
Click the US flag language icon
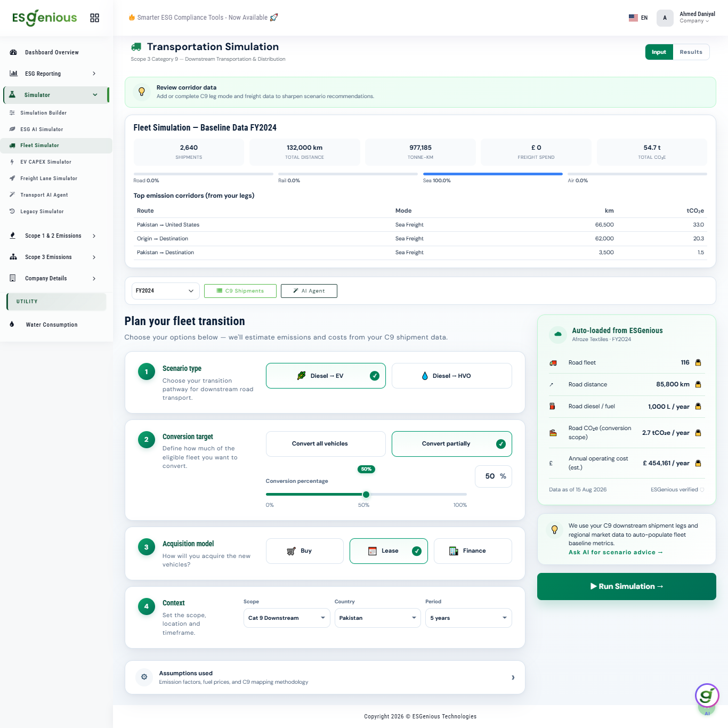pos(633,18)
